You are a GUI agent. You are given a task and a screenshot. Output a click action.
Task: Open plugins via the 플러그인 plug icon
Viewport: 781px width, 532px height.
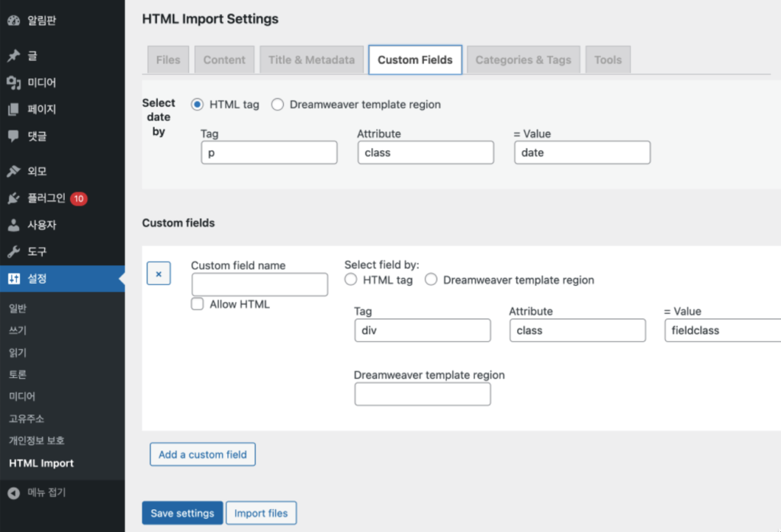coord(13,198)
